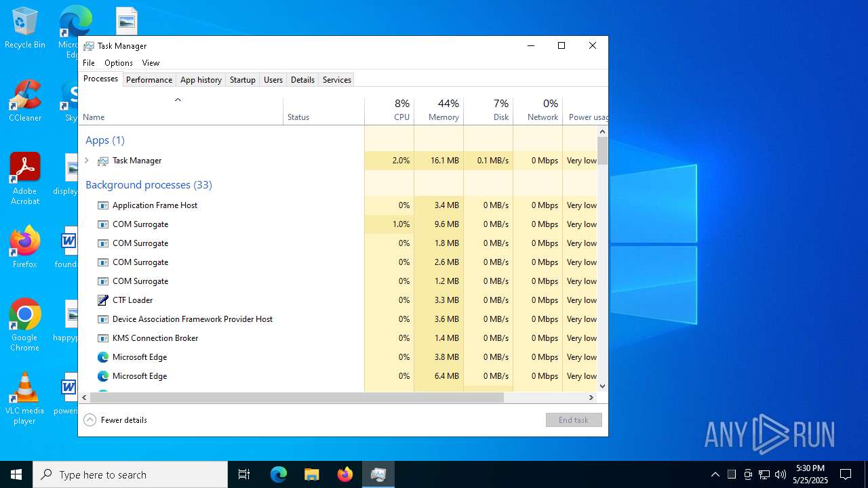Select the CCleaner desktop shortcut
868x488 pixels.
coord(25,102)
